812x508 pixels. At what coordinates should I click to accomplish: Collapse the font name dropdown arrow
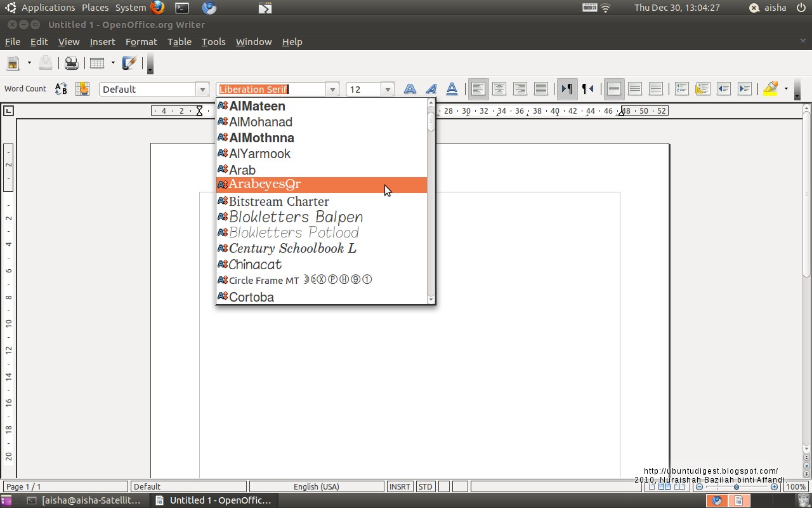pos(332,90)
